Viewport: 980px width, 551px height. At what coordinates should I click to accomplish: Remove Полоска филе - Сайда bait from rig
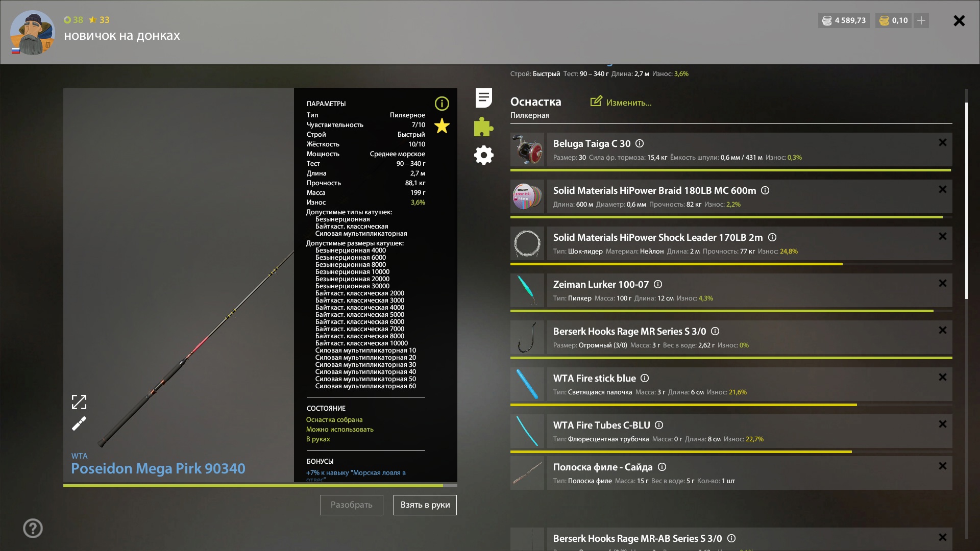click(x=942, y=466)
